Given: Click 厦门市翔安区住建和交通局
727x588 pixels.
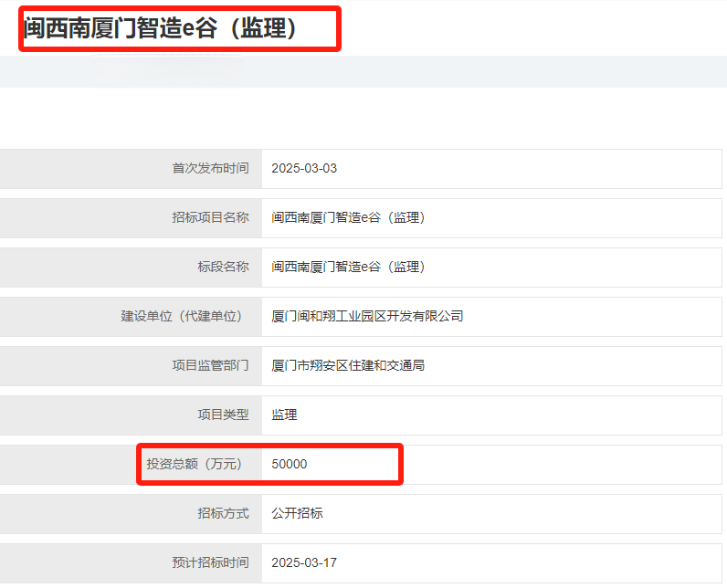Looking at the screenshot, I should 348,365.
